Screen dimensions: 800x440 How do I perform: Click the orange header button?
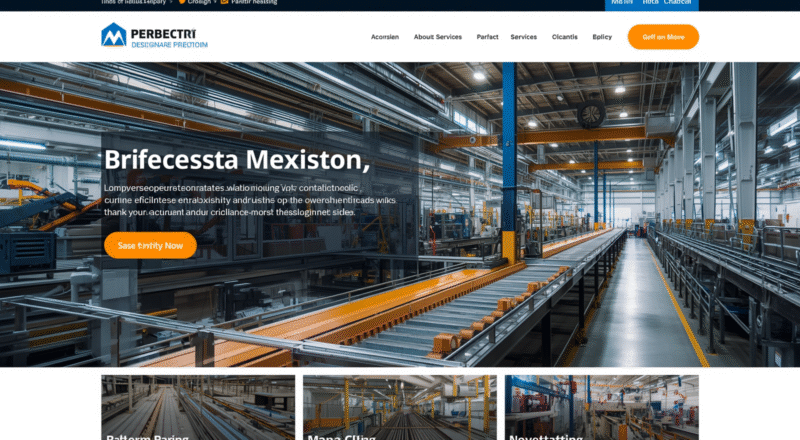663,37
